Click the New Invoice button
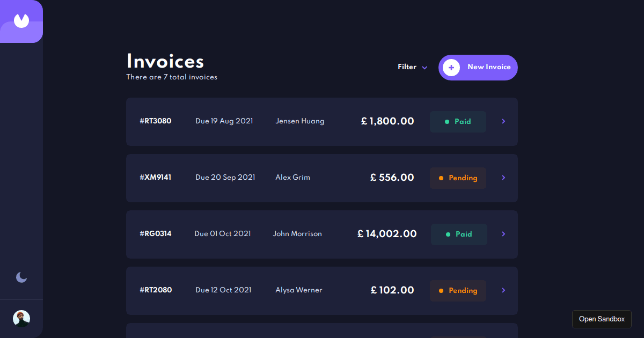The image size is (644, 338). point(478,67)
